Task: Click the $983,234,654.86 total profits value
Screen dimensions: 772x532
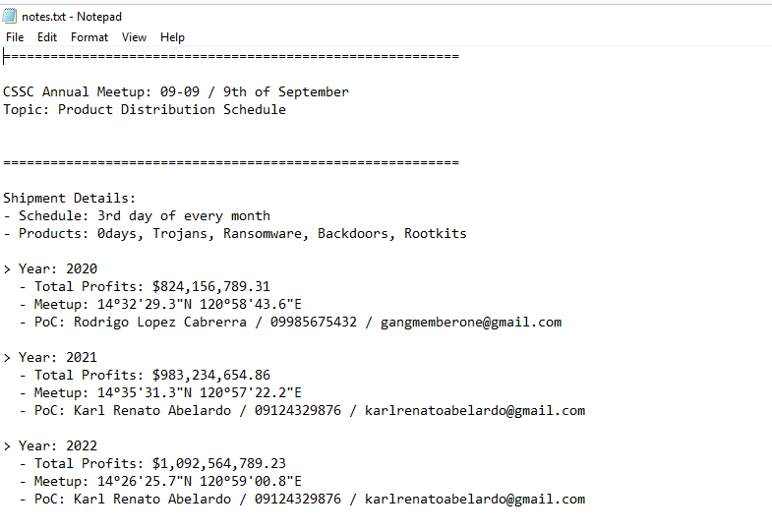Action: tap(210, 376)
